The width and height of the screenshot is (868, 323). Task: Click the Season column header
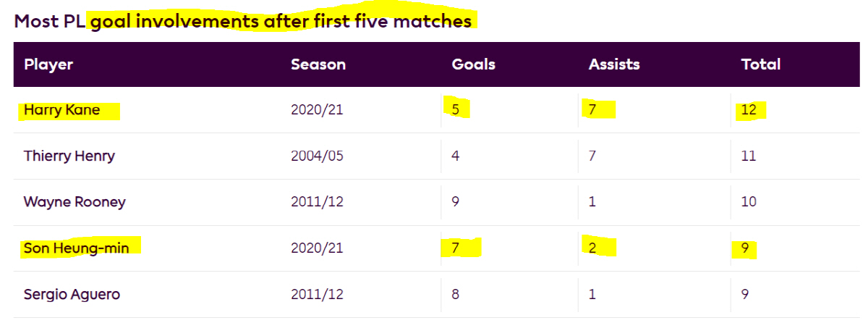pyautogui.click(x=318, y=64)
